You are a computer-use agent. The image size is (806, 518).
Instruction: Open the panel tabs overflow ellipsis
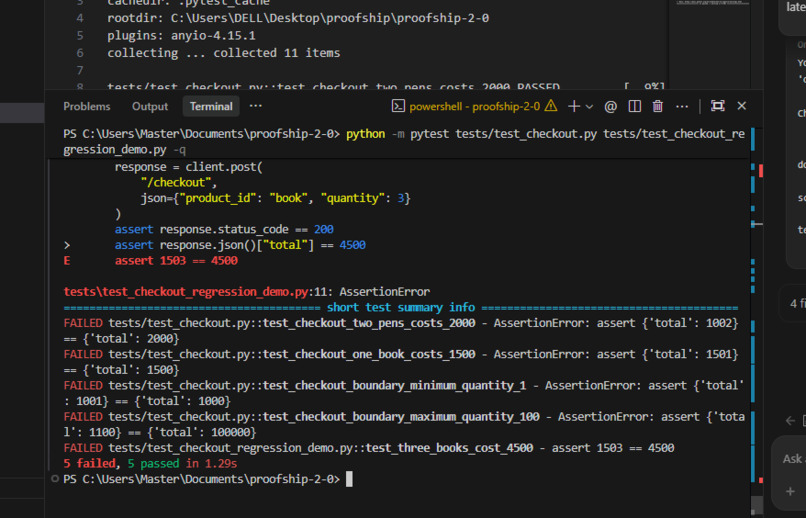click(255, 106)
